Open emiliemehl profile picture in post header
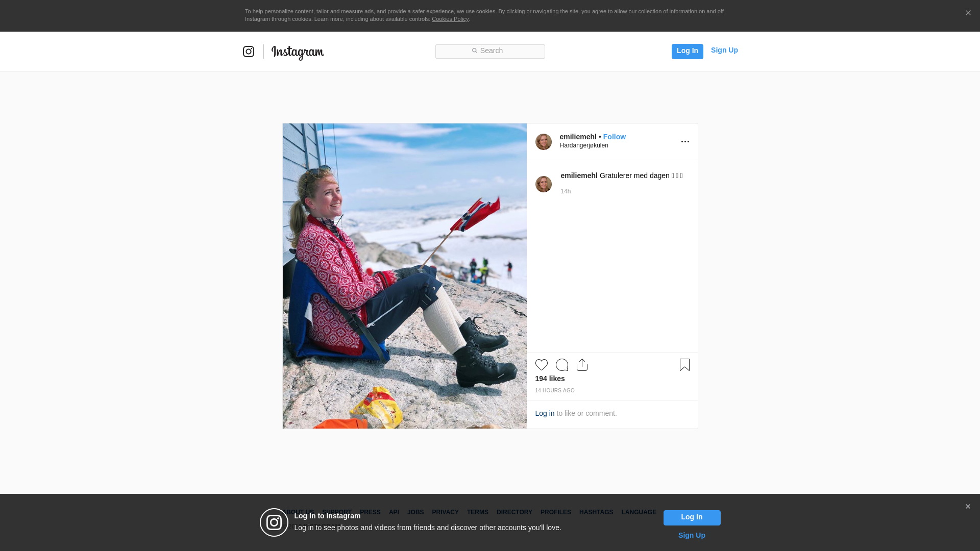 point(544,142)
